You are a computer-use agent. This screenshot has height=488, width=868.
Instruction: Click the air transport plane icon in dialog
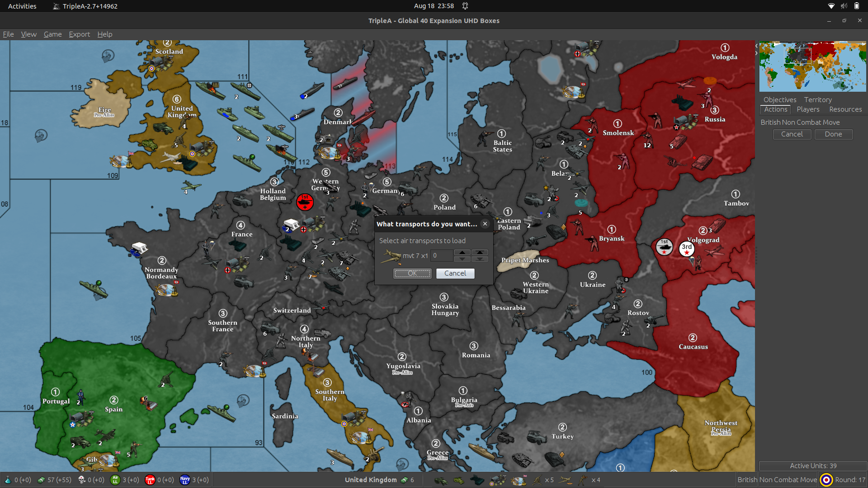point(391,256)
